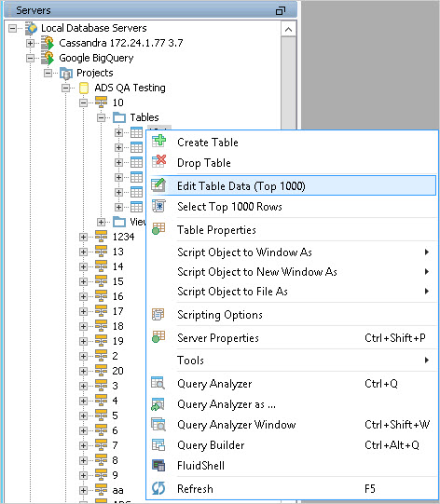The image size is (440, 504).
Task: Select the Google BigQuery label
Action: click(96, 58)
